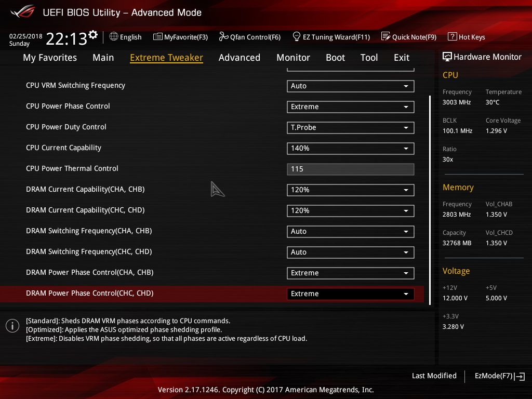Click the 02/25/2018 date
This screenshot has height=399, width=532.
coord(26,36)
